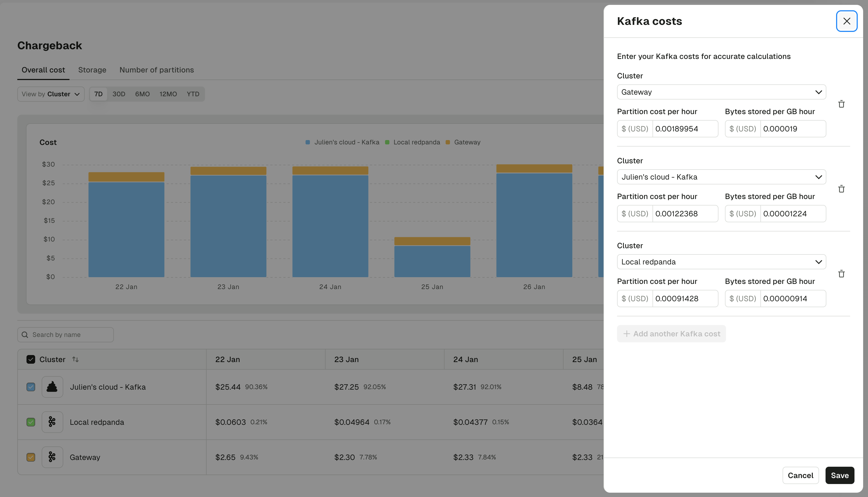Image resolution: width=868 pixels, height=497 pixels.
Task: Switch to the Storage tab
Action: pyautogui.click(x=92, y=70)
